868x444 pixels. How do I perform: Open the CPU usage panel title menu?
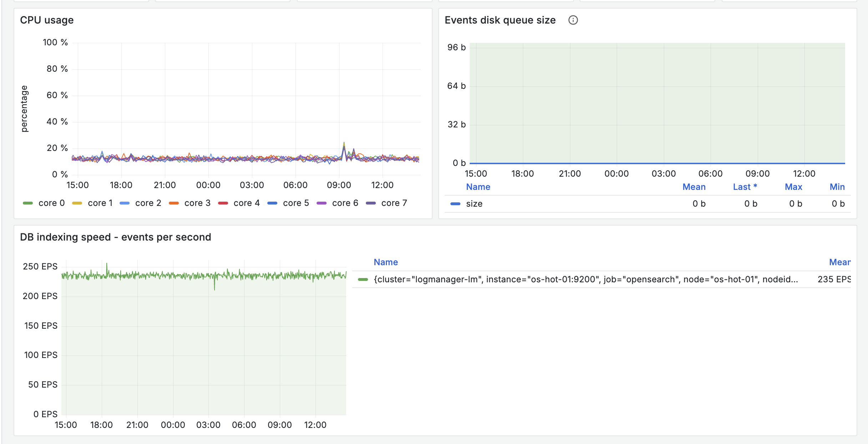coord(47,20)
